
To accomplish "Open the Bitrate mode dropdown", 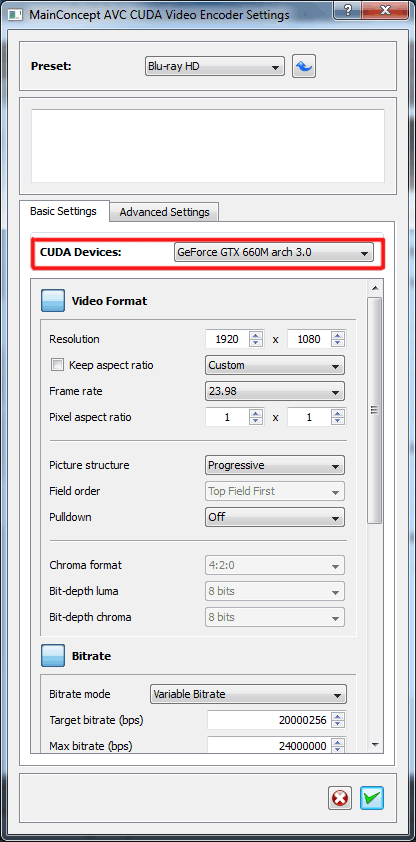I will click(x=248, y=694).
